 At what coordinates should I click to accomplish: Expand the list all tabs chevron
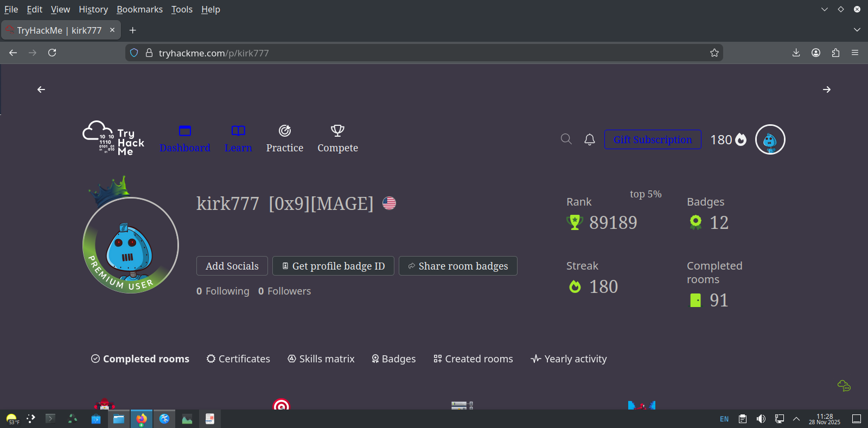(857, 30)
